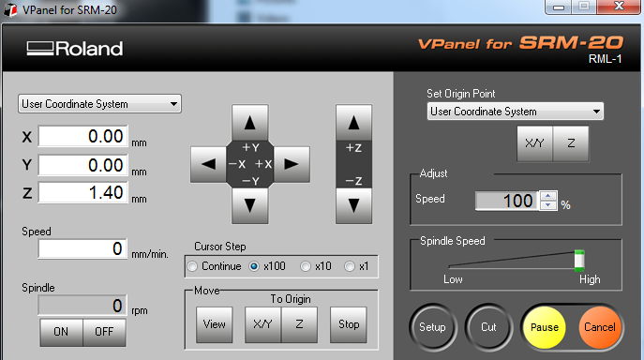Click the Roland logo

[75, 49]
